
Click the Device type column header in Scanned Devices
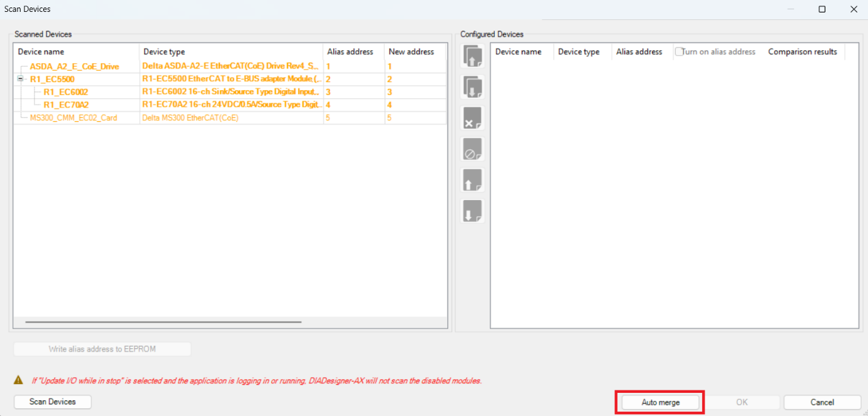(164, 52)
